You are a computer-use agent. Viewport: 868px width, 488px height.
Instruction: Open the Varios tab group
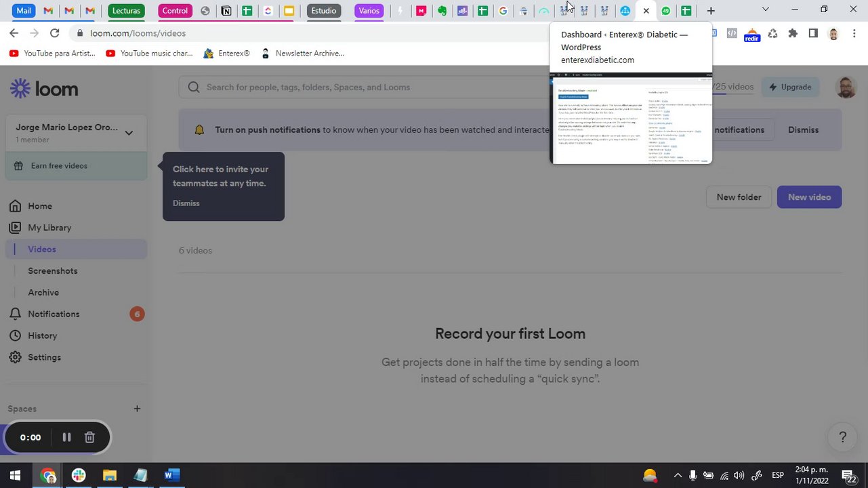(x=369, y=11)
